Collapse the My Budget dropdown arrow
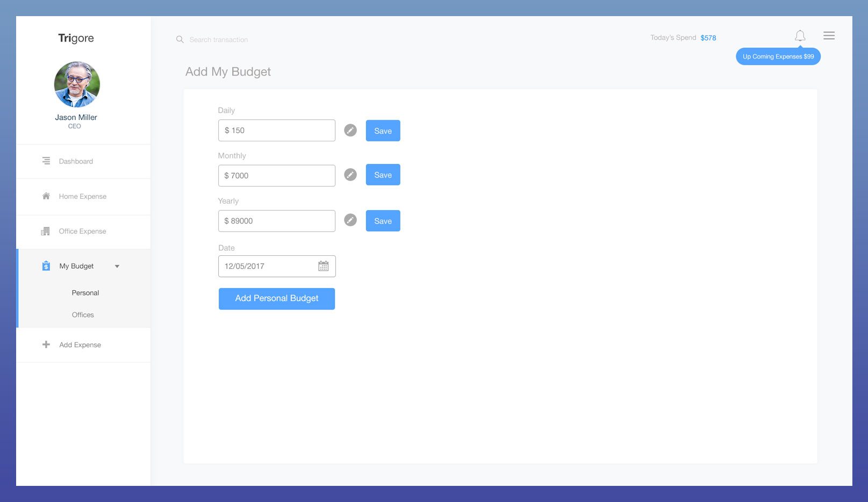The image size is (868, 502). (117, 266)
